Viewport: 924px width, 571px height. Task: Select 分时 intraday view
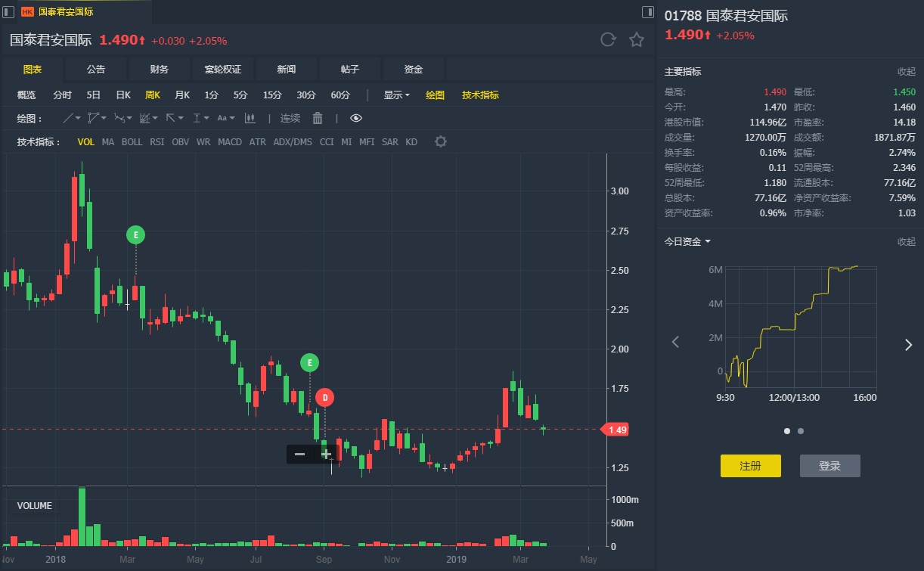coord(62,95)
